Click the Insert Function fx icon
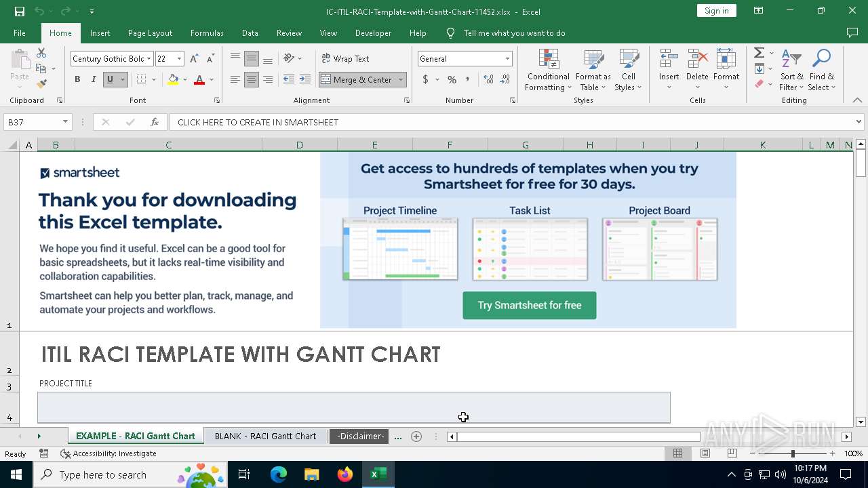The height and width of the screenshot is (488, 868). pos(155,122)
